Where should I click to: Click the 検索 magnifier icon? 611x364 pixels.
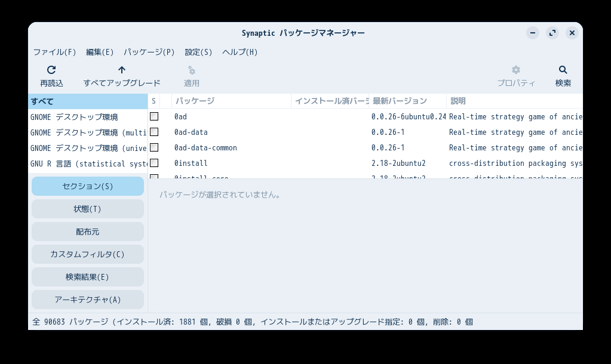pos(563,70)
